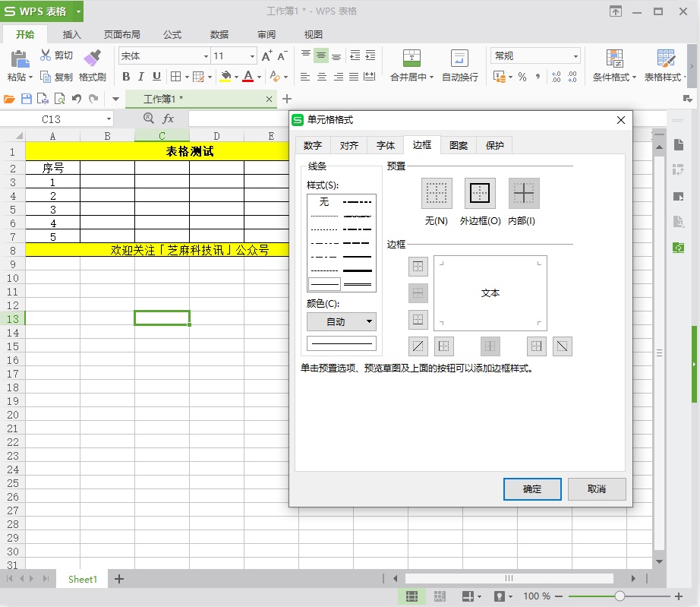Apply the 无(N) border preset
700x607 pixels.
[436, 194]
